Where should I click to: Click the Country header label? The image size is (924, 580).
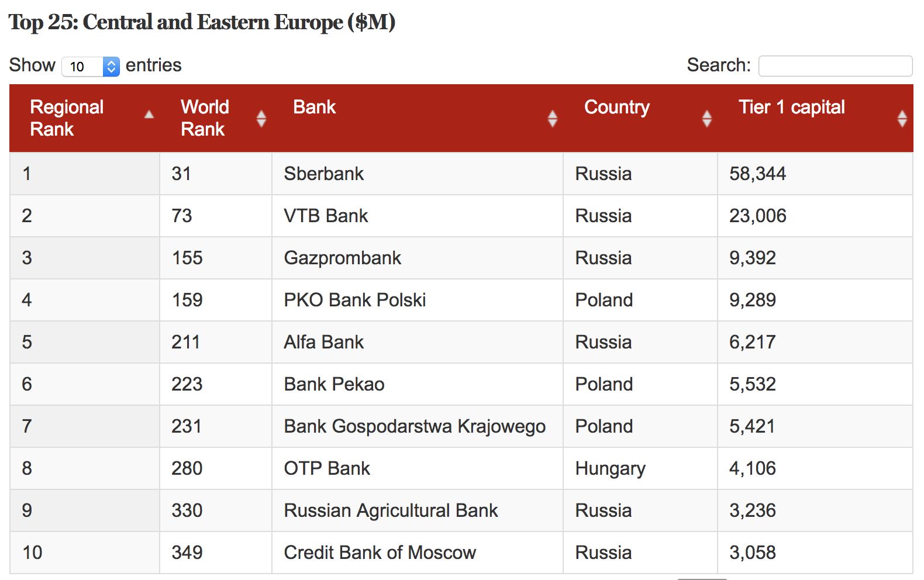617,107
